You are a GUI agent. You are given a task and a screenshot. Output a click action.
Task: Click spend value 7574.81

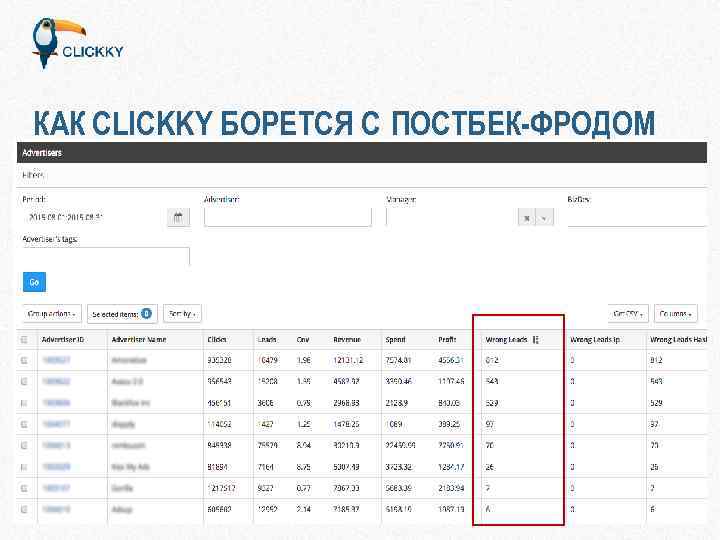pyautogui.click(x=399, y=360)
